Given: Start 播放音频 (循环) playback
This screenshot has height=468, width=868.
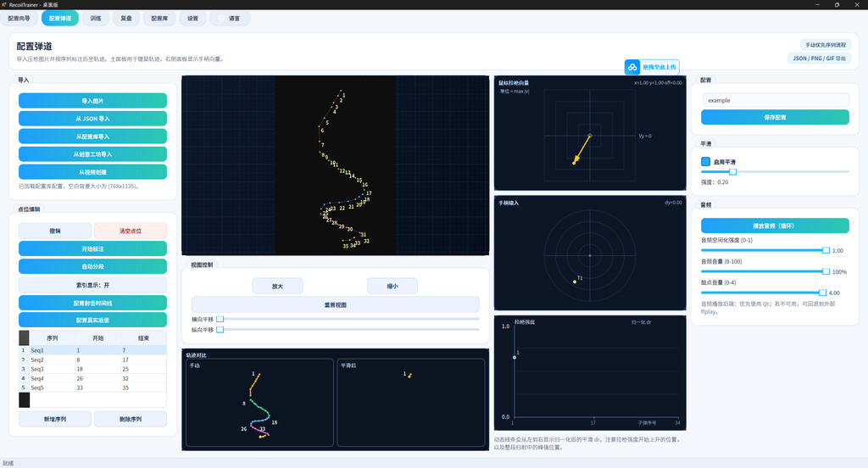Looking at the screenshot, I should [x=775, y=226].
